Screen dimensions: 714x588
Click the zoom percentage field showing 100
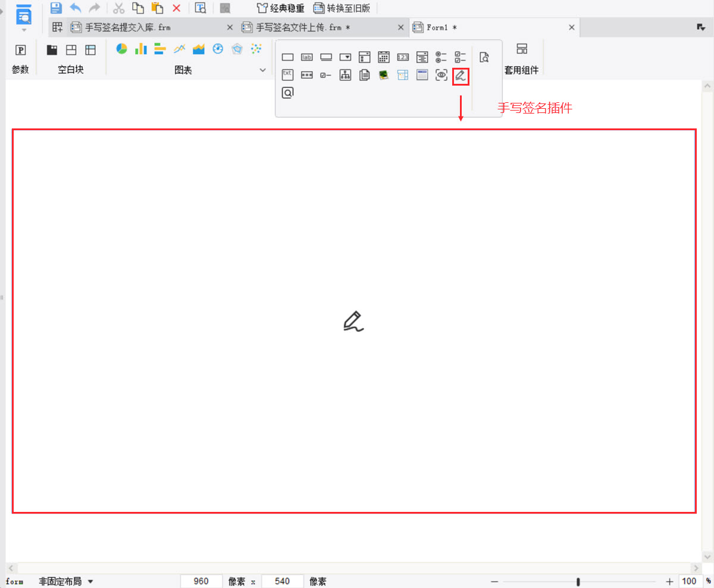(690, 581)
